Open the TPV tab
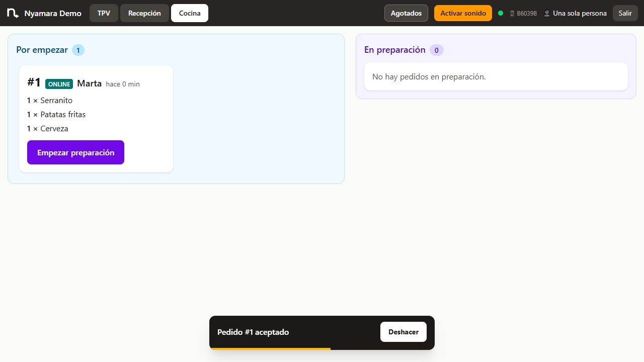Screen dimensions: 644x362 pyautogui.click(x=104, y=13)
